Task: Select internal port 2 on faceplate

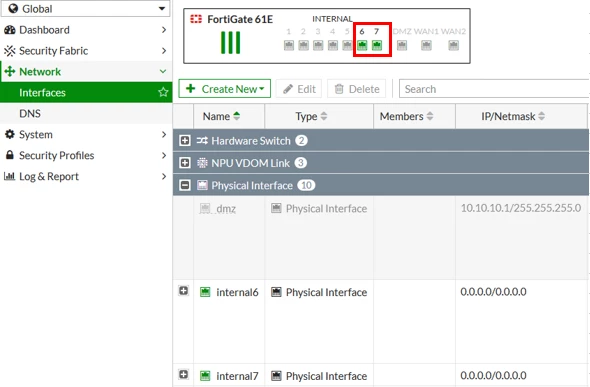Action: point(304,46)
